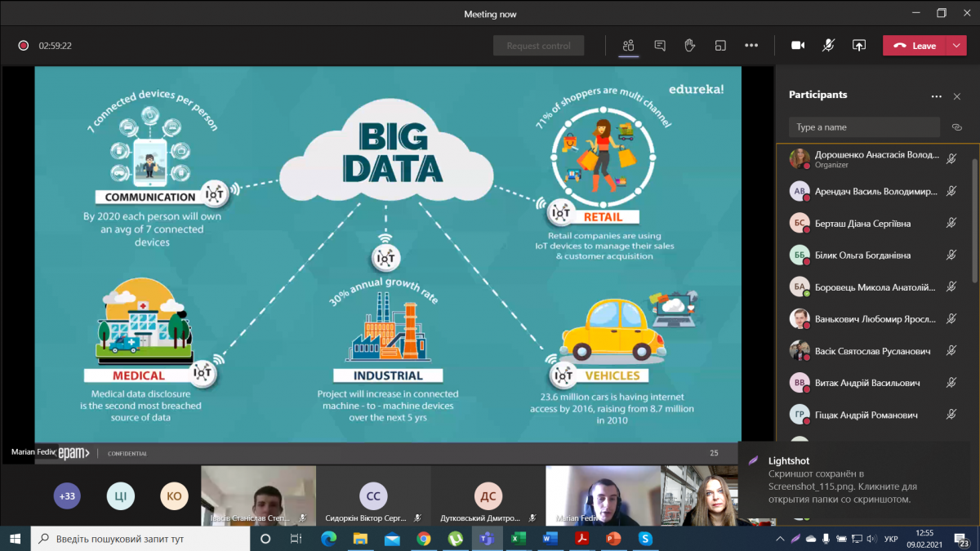The height and width of the screenshot is (551, 980).
Task: Click the Request control button
Action: pos(538,46)
